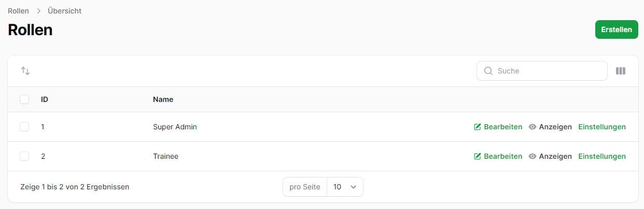Focus the Suche search field
The image size is (644, 209).
tap(542, 71)
